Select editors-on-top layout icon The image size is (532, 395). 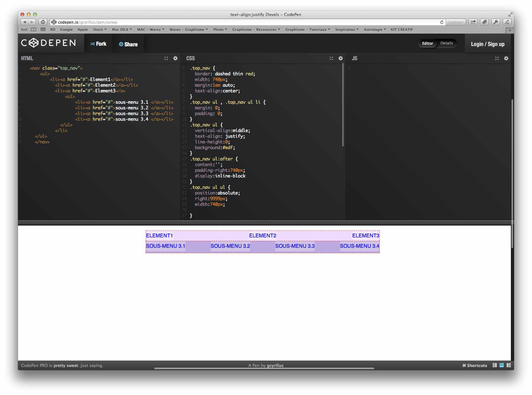pyautogui.click(x=501, y=365)
